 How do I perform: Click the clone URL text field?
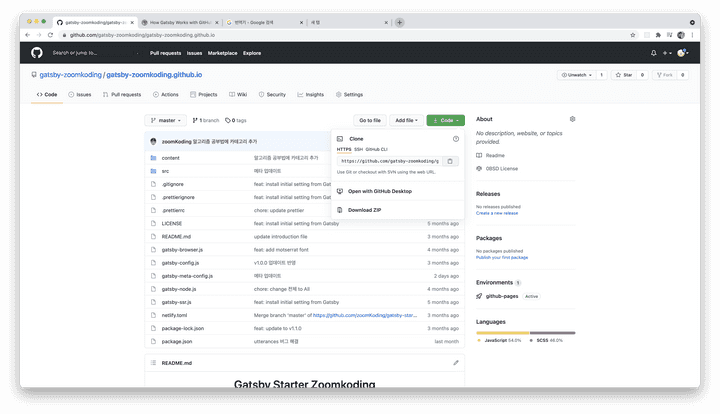(390, 161)
